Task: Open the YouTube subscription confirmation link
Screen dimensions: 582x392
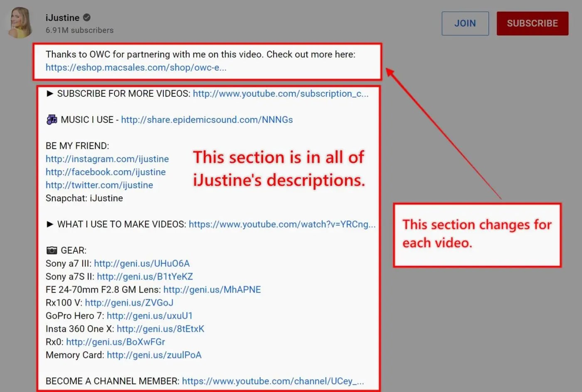Action: pos(281,93)
